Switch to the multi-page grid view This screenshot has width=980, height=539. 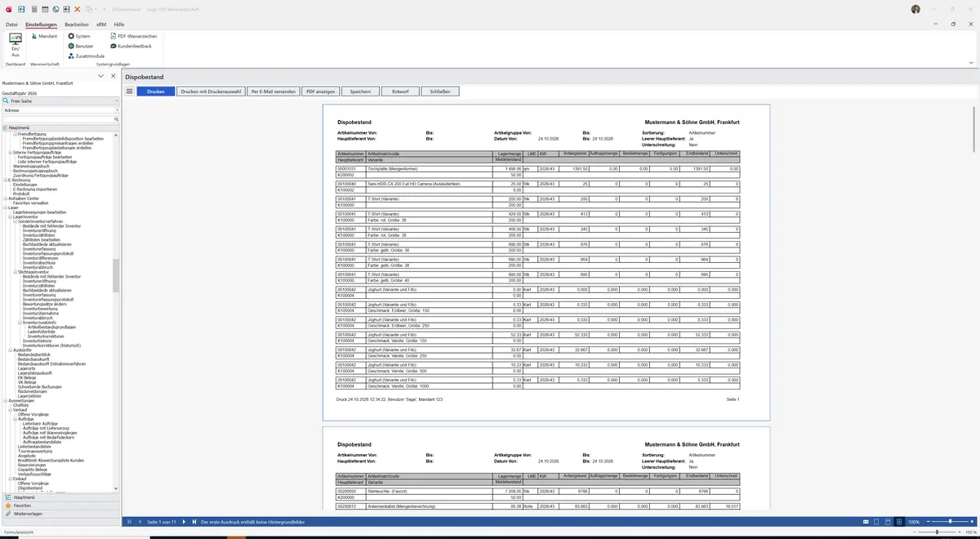(899, 521)
